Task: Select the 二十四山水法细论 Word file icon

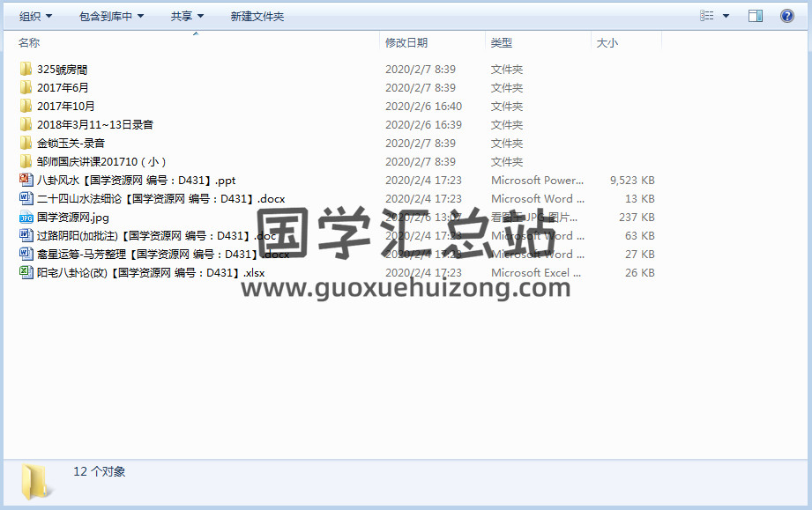Action: pyautogui.click(x=26, y=198)
